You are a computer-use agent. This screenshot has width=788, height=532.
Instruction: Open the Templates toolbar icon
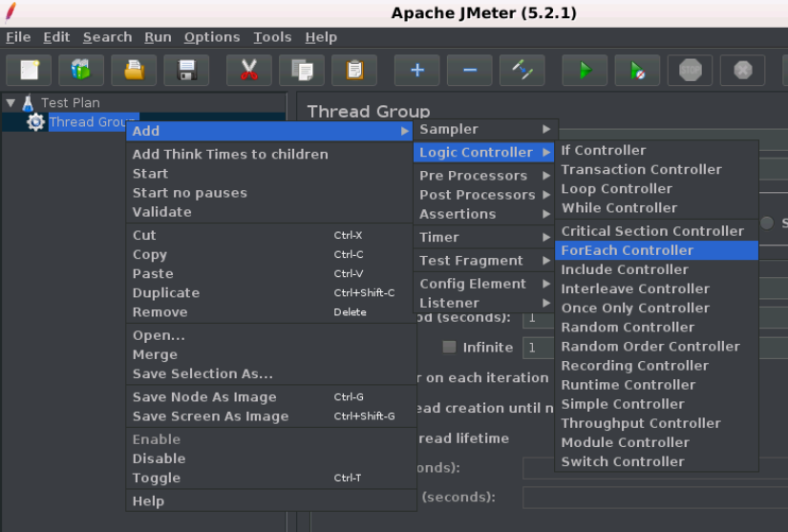tap(81, 70)
